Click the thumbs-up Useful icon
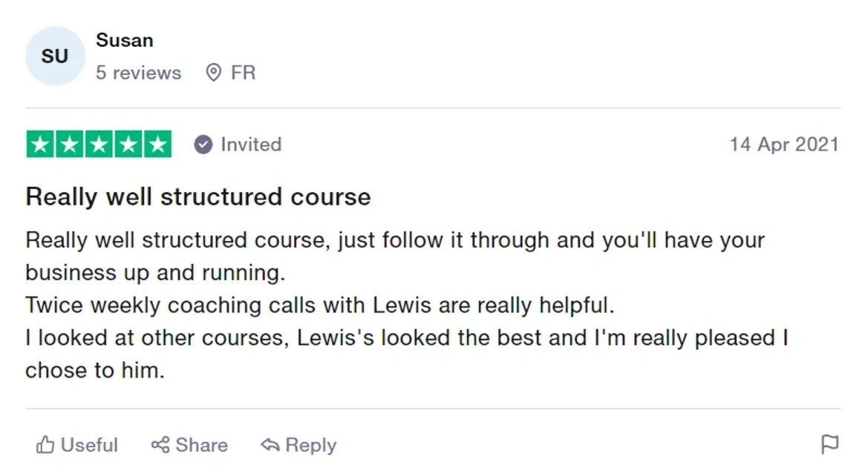This screenshot has width=868, height=471. pos(45,445)
